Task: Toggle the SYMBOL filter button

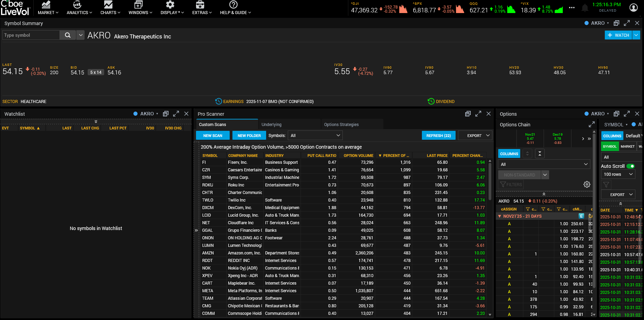Action: coord(610,146)
